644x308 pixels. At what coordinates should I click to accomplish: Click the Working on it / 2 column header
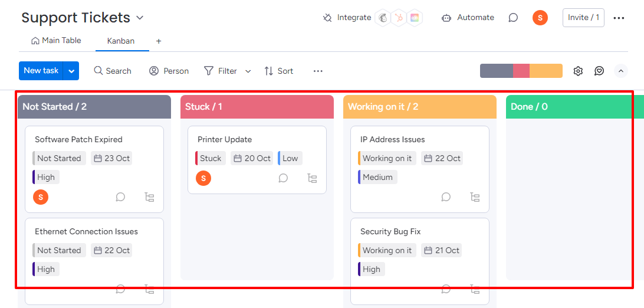pos(420,107)
